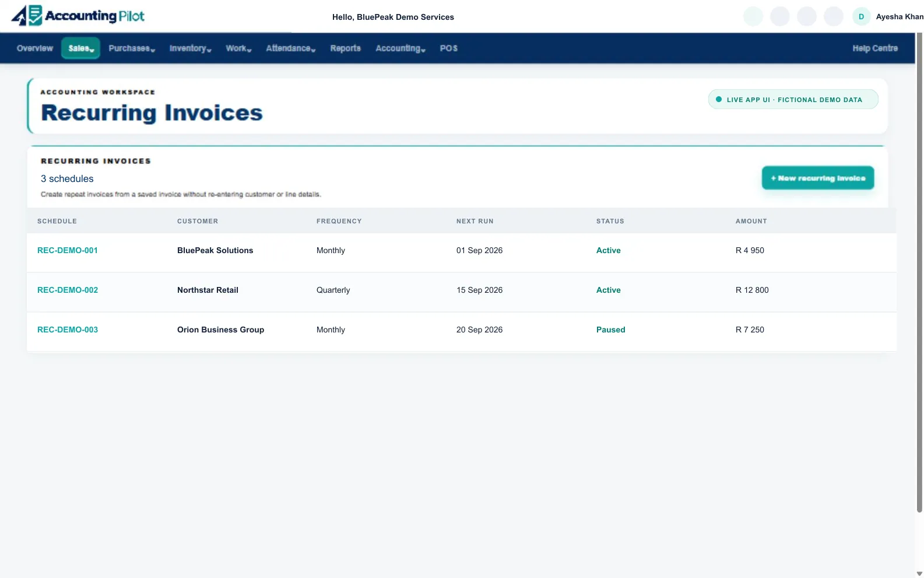This screenshot has width=924, height=578.
Task: Go to the Overview tab
Action: click(35, 48)
